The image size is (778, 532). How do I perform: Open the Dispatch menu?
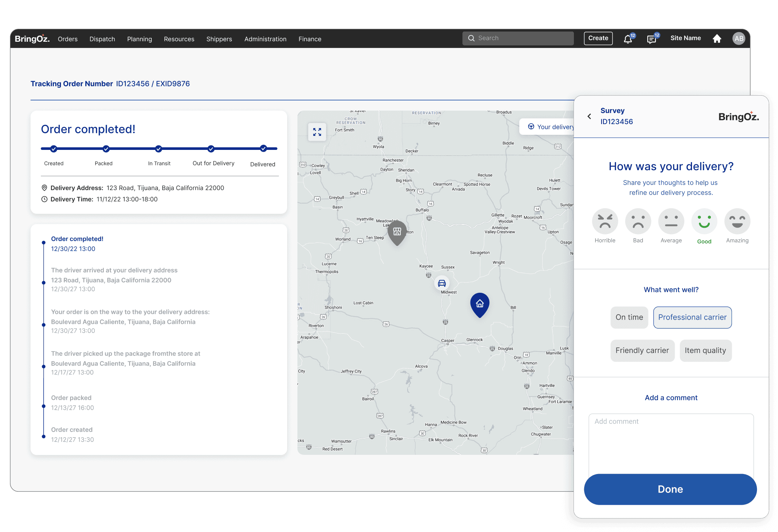(102, 39)
